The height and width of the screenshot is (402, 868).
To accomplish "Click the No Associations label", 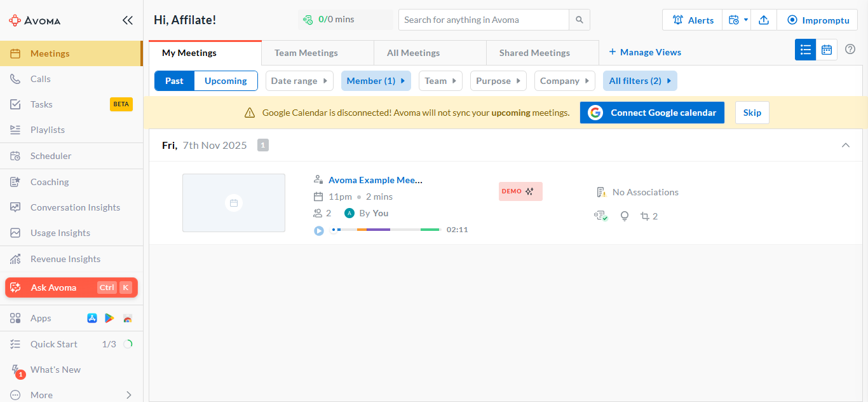I will point(646,192).
